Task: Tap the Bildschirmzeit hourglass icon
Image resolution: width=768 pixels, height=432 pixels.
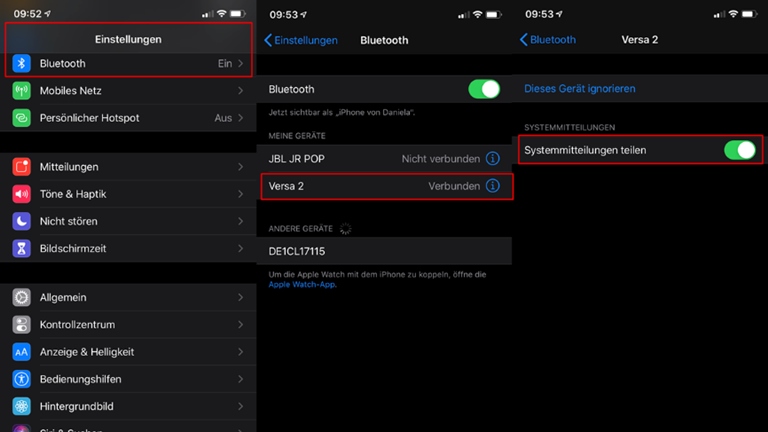Action: [x=22, y=248]
